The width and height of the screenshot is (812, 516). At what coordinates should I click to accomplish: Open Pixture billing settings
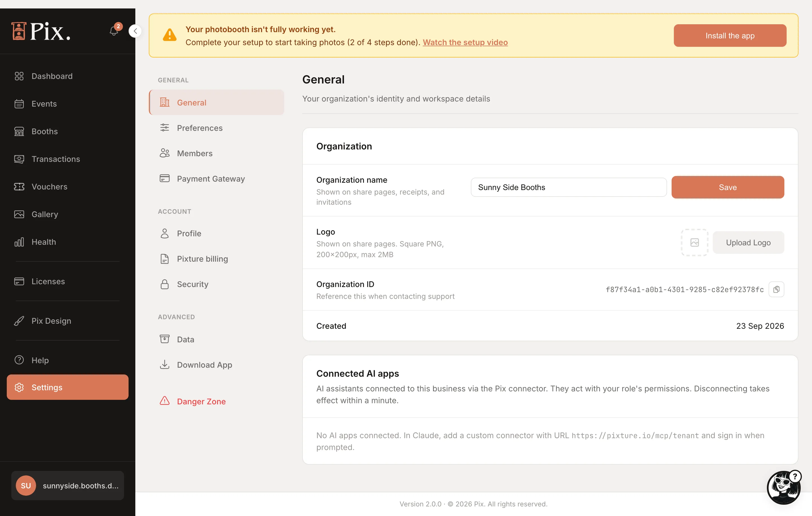click(x=217, y=259)
